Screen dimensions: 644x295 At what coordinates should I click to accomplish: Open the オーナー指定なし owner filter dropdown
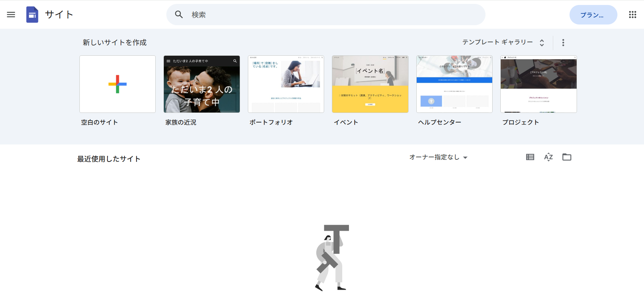coord(438,157)
